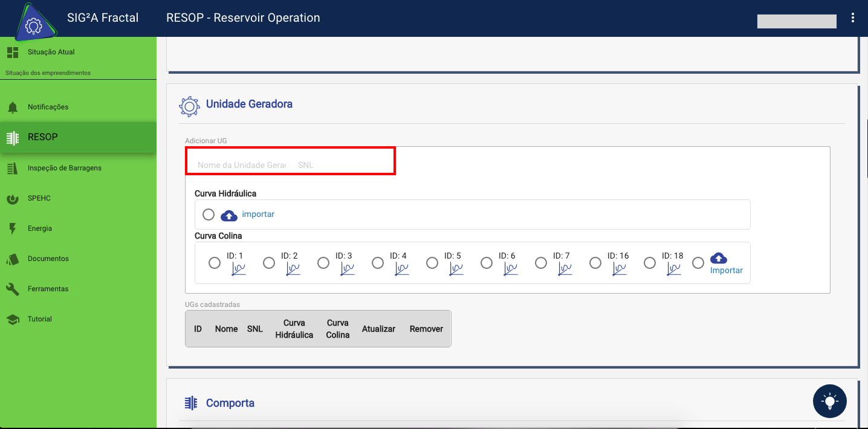Screen dimensions: 868x429
Task: Click the Importar link in Curva Colina
Action: 727,271
